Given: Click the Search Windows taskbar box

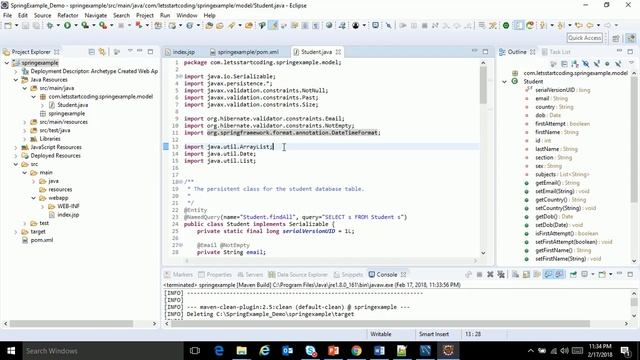Looking at the screenshot, I should [x=102, y=351].
